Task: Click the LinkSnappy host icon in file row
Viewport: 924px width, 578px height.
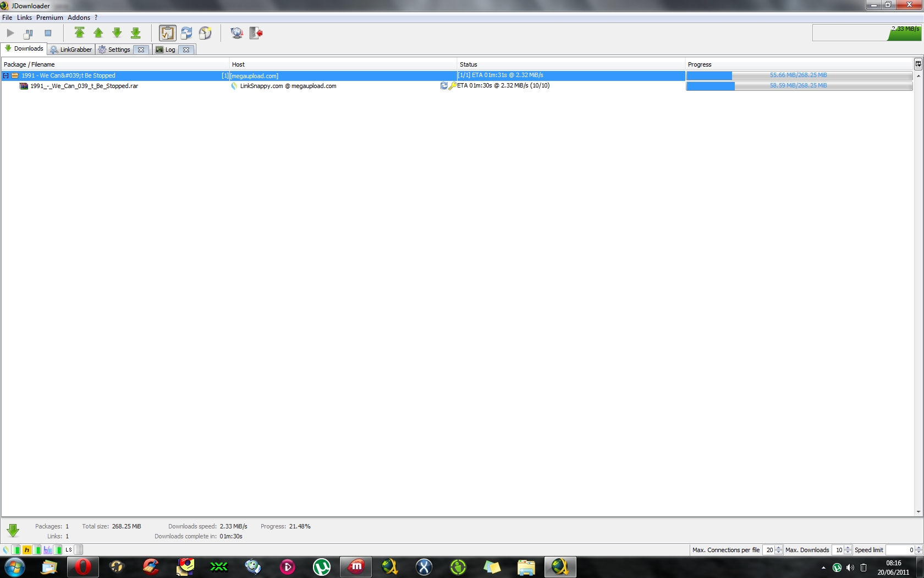Action: [x=234, y=86]
